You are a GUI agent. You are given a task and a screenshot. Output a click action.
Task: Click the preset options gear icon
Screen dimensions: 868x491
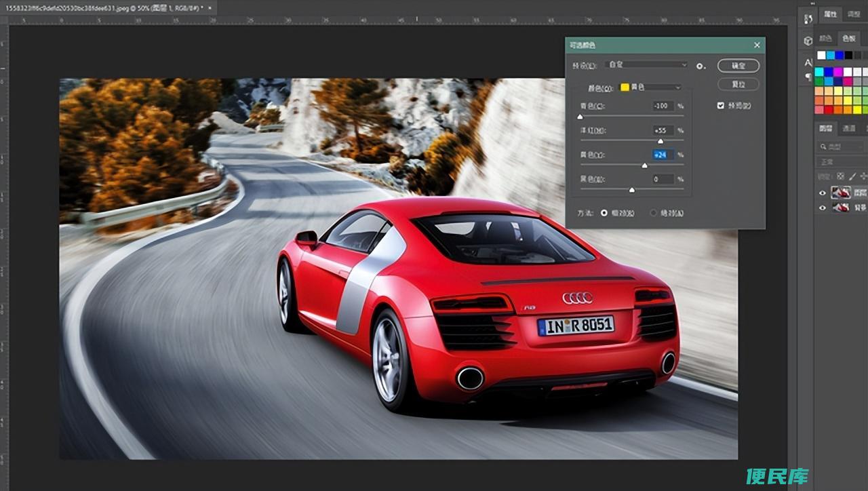tap(701, 66)
